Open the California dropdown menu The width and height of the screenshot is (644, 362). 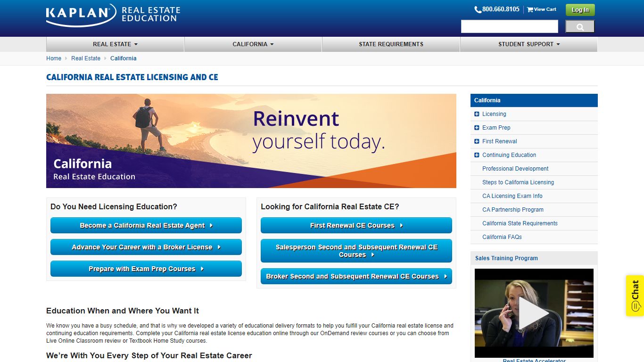[x=253, y=44]
